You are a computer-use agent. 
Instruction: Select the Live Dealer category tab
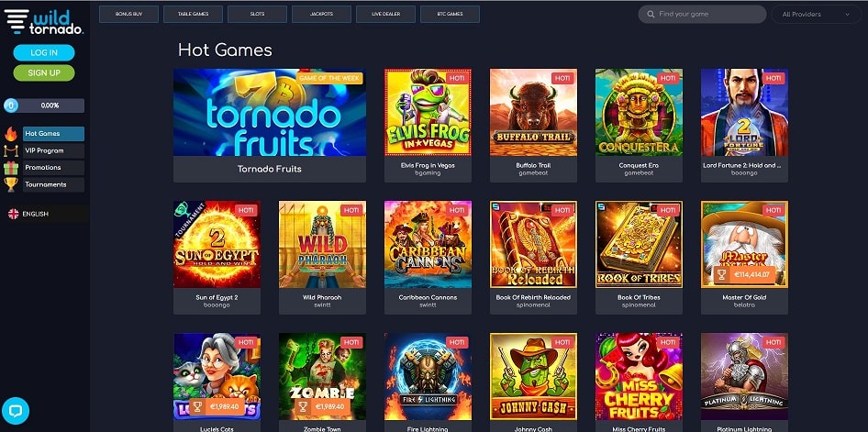(386, 14)
